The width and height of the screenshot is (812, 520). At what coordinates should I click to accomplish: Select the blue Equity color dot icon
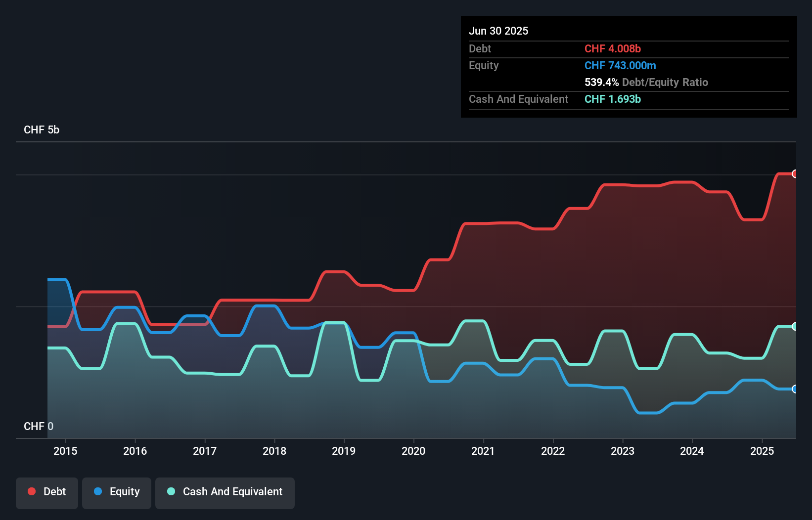click(x=98, y=491)
